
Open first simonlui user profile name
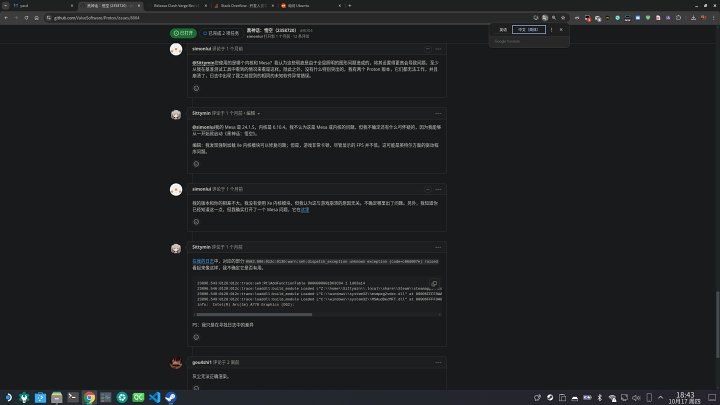[201, 49]
